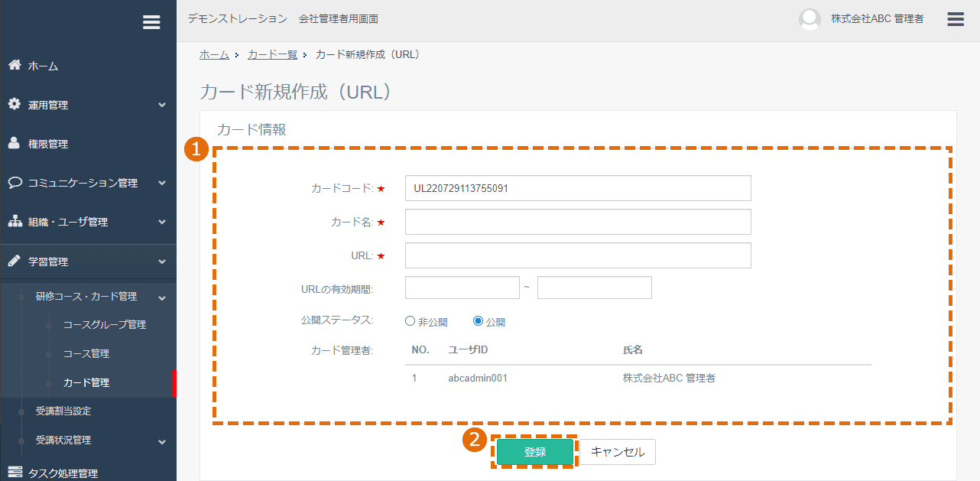Click the org chart icon for 組織・ユーザ管理

(15, 222)
